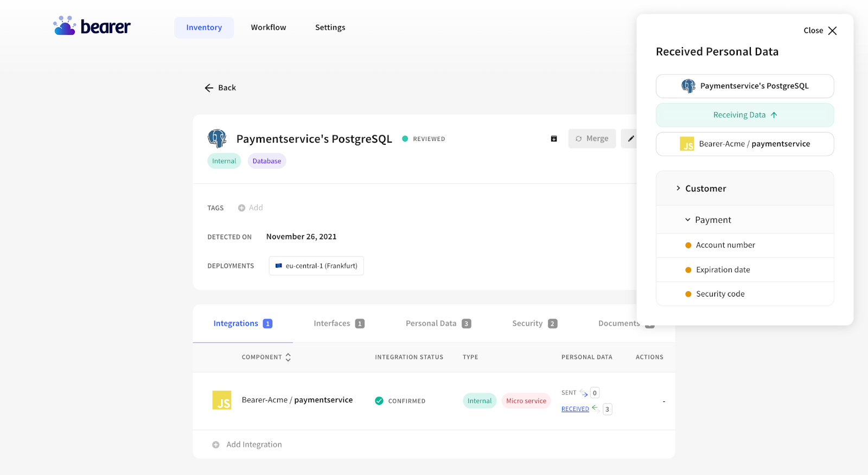The height and width of the screenshot is (475, 868).
Task: Click the PostgreSQL elephant icon next to the title
Action: click(x=217, y=139)
